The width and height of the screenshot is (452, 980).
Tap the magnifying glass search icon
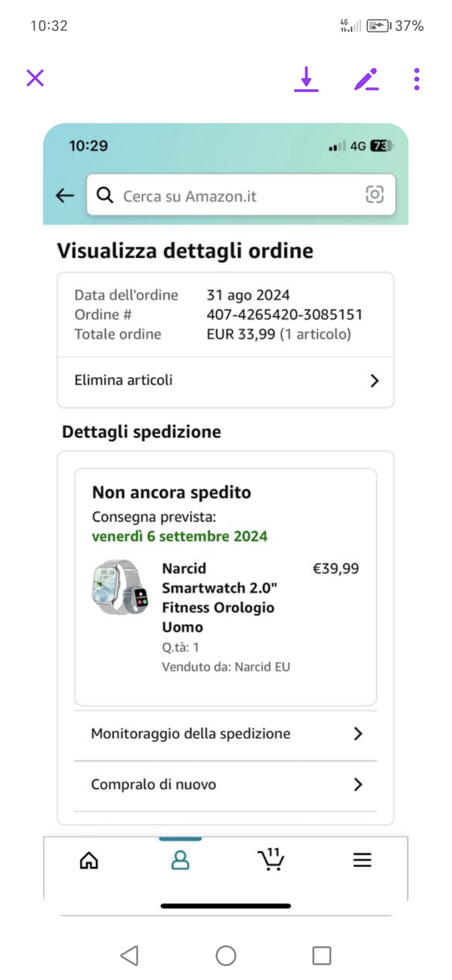coord(105,195)
